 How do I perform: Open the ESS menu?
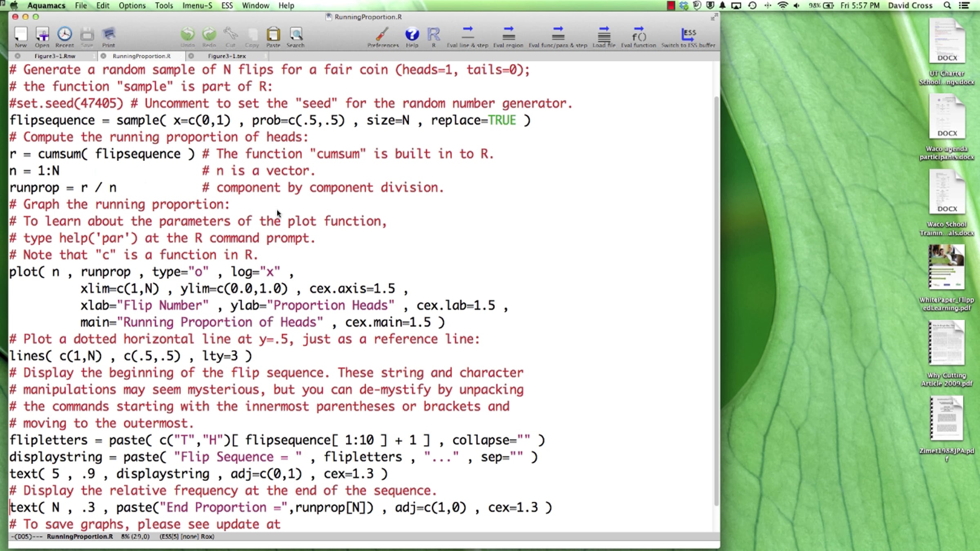[227, 5]
